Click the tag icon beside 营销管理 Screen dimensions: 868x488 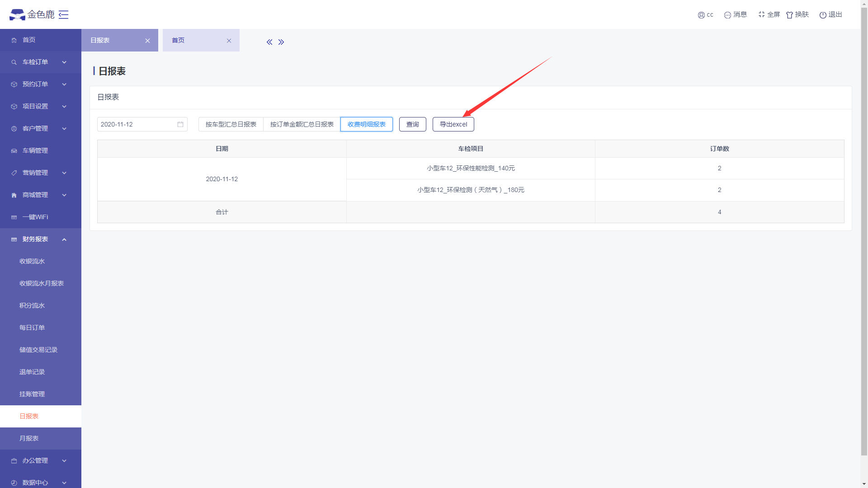point(14,173)
